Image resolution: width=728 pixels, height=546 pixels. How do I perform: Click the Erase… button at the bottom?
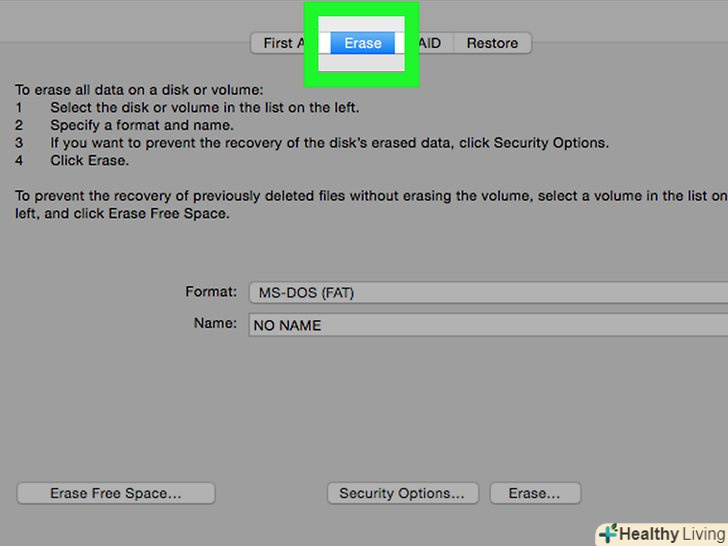[534, 493]
